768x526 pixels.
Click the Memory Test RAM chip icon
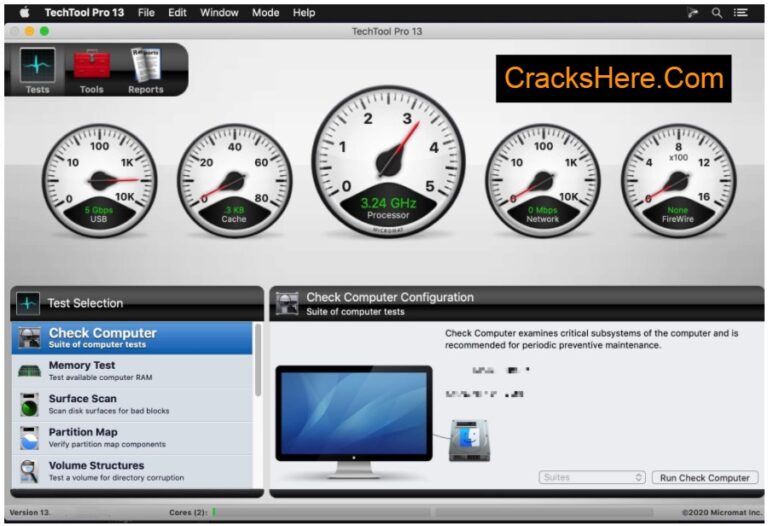(x=29, y=371)
